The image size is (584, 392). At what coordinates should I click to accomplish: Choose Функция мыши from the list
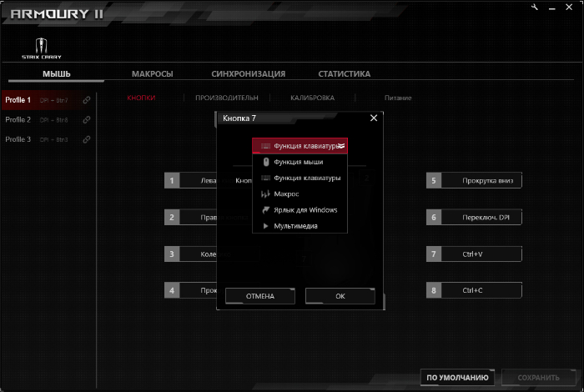click(300, 162)
